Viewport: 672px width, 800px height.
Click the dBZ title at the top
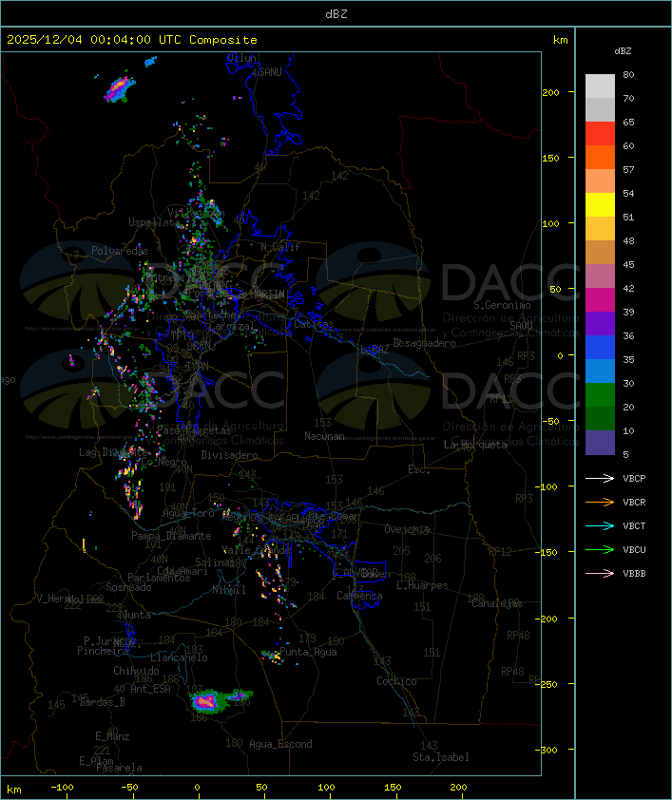(336, 14)
